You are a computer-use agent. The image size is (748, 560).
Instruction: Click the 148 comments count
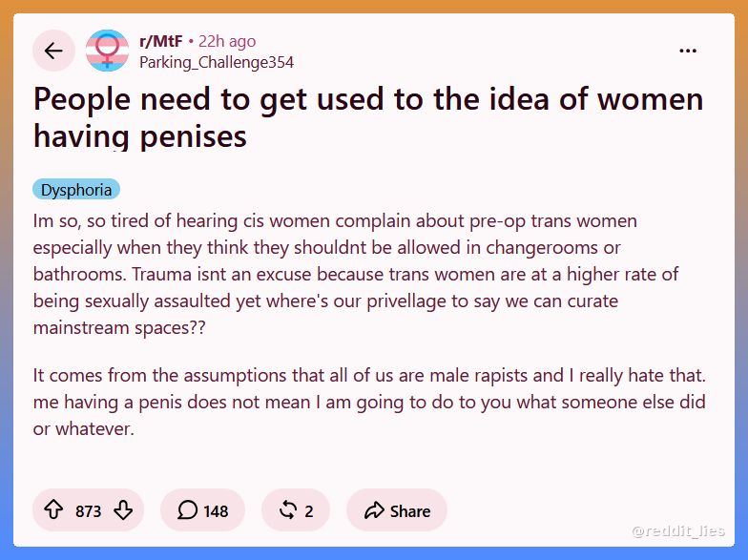(216, 511)
